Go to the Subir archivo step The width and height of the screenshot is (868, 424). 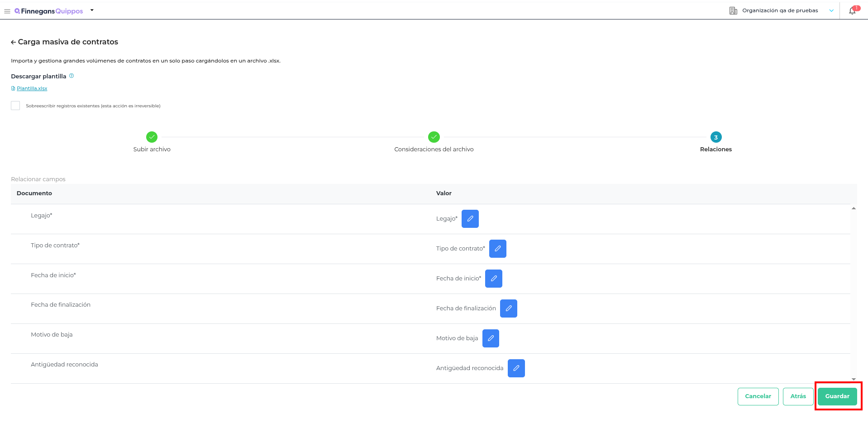[152, 137]
